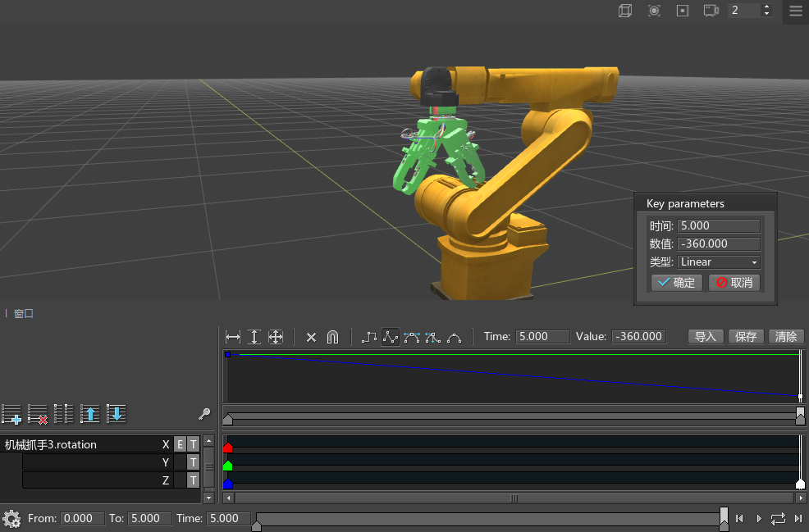Click the 数值 value input field
Screen dimensions: 809x532
pyautogui.click(x=719, y=244)
